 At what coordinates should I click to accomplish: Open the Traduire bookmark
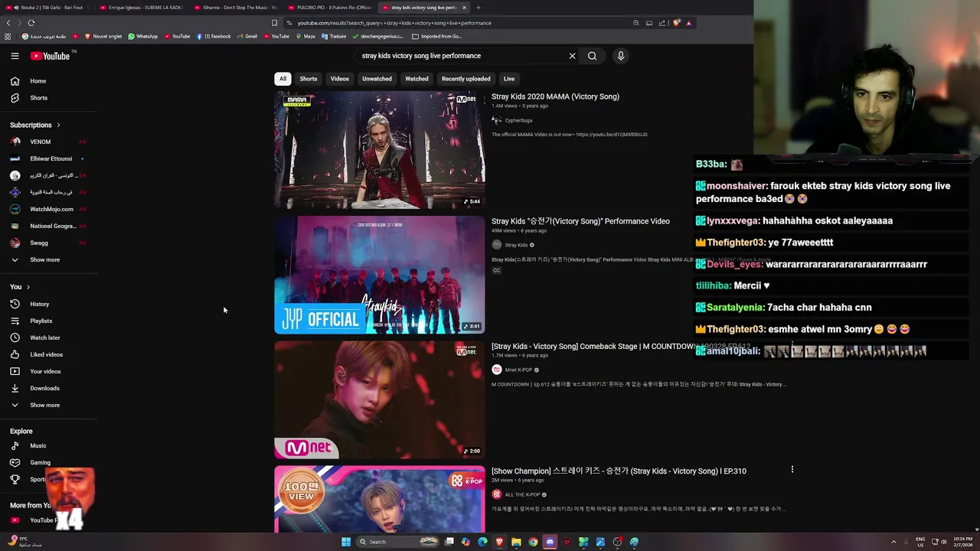[334, 36]
